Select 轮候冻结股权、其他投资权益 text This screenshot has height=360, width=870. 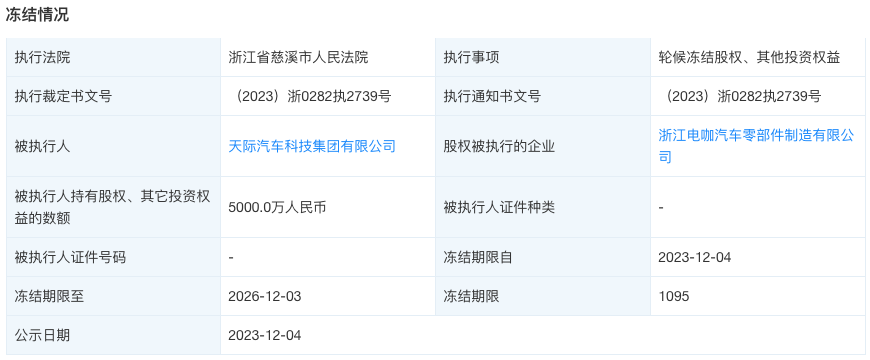click(x=749, y=57)
